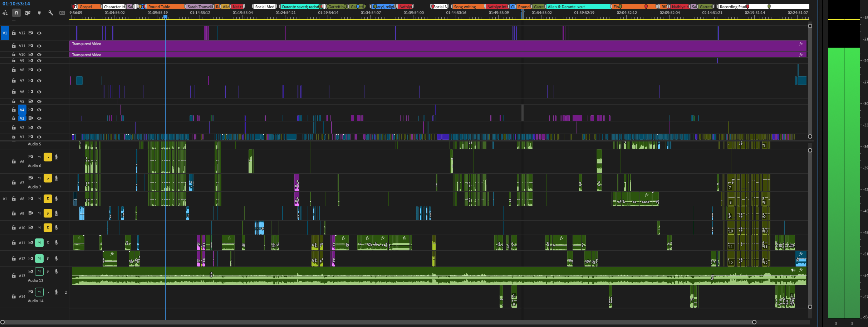Viewport: 868px width, 327px height.
Task: Click the Add Marker icon
Action: tap(39, 13)
